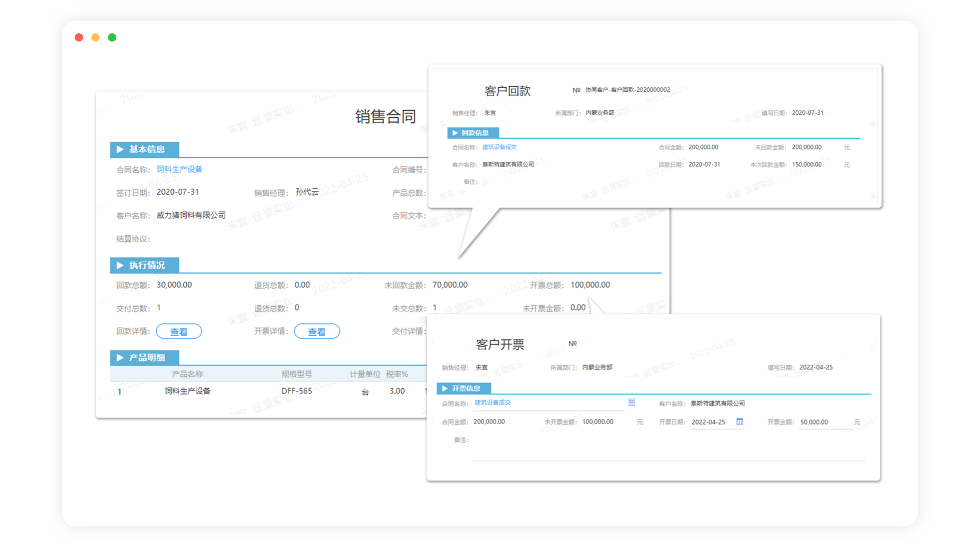The image size is (980, 547).
Task: Edit the 开票金额 field showing 50,000.00
Action: click(x=825, y=422)
